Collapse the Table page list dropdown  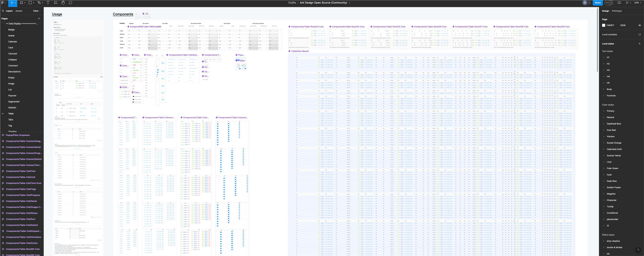[36, 11]
